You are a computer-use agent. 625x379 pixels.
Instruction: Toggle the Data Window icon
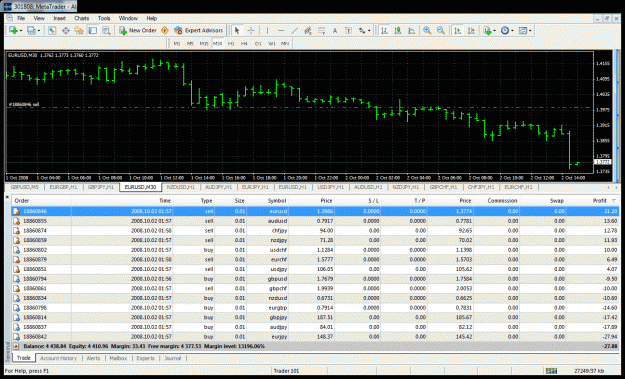coord(66,30)
